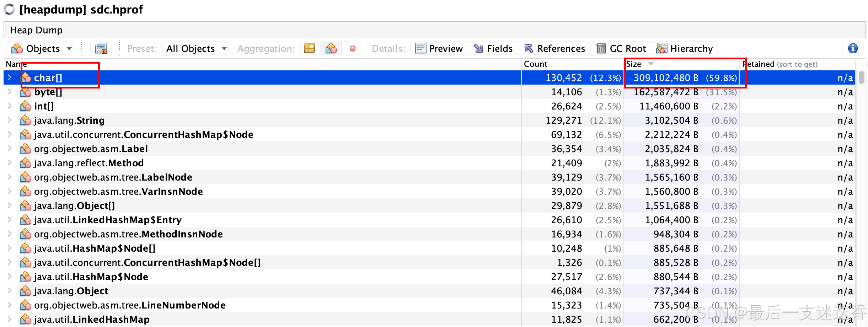Click the LabelNode class icon
Viewport: 868px width, 327px height.
pyautogui.click(x=26, y=177)
